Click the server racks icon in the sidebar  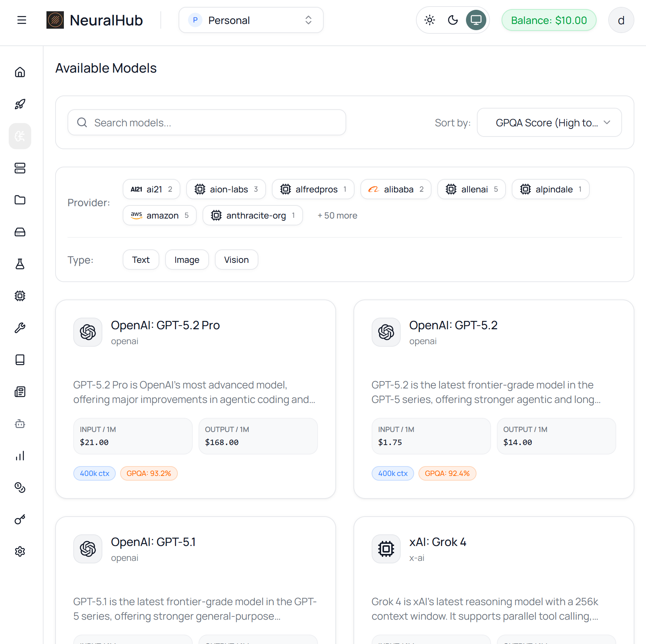tap(20, 168)
